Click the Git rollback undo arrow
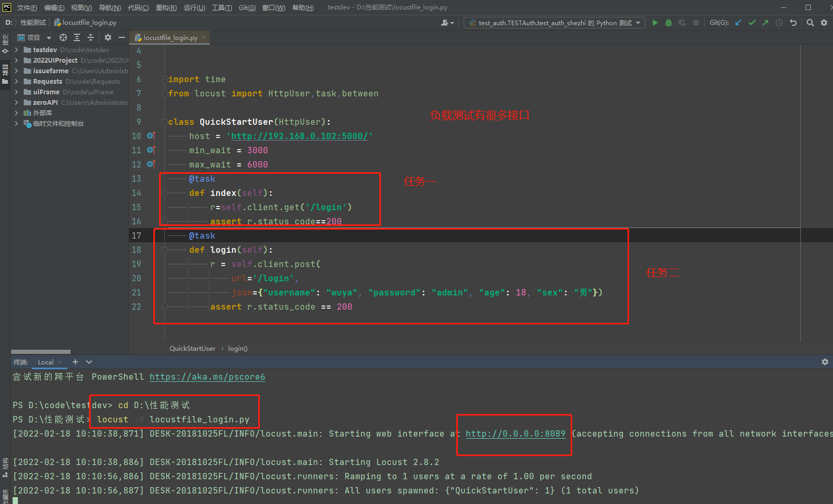833x504 pixels. [x=793, y=23]
